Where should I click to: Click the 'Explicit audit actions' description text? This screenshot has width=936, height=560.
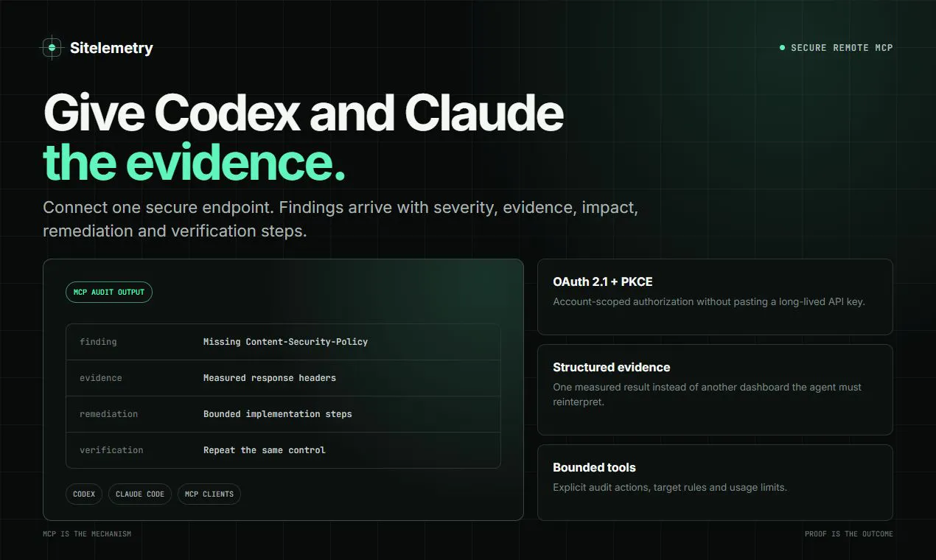pyautogui.click(x=670, y=487)
